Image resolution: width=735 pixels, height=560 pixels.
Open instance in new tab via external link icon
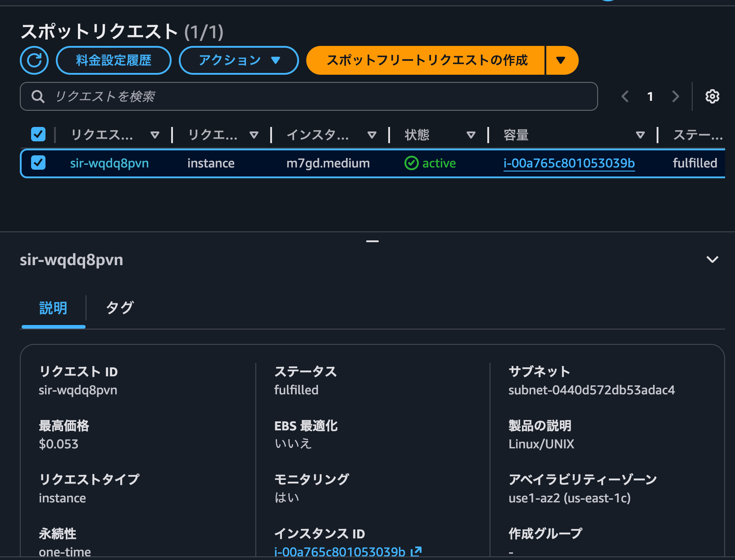417,551
